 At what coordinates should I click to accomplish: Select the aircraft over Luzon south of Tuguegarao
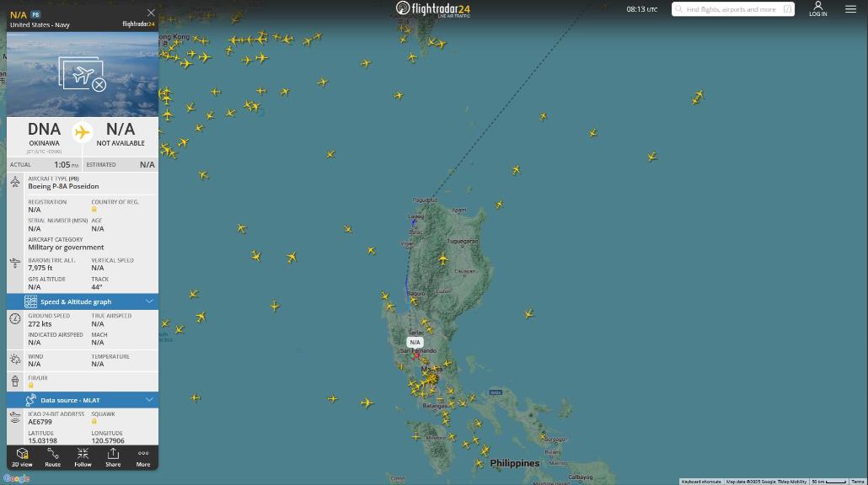[443, 258]
